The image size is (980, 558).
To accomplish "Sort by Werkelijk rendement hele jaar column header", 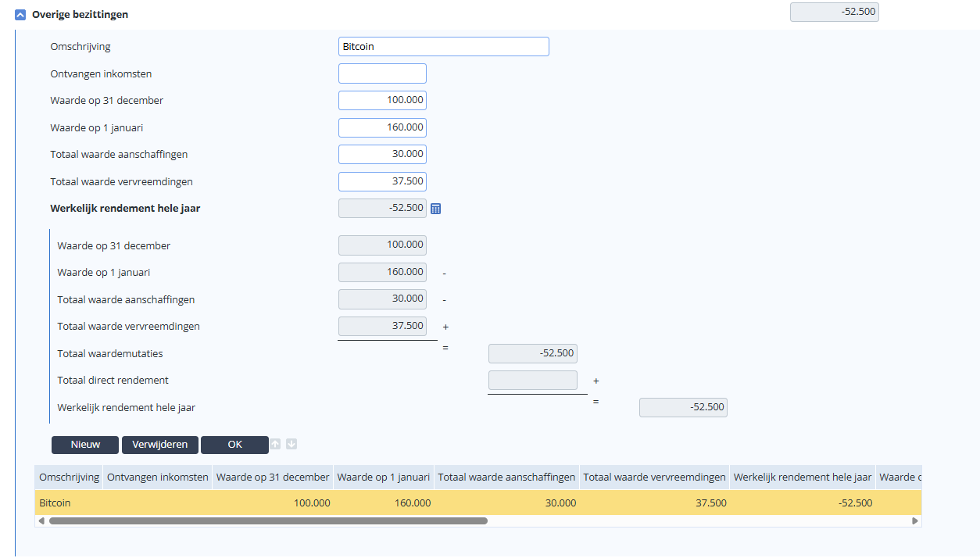I will click(x=803, y=478).
